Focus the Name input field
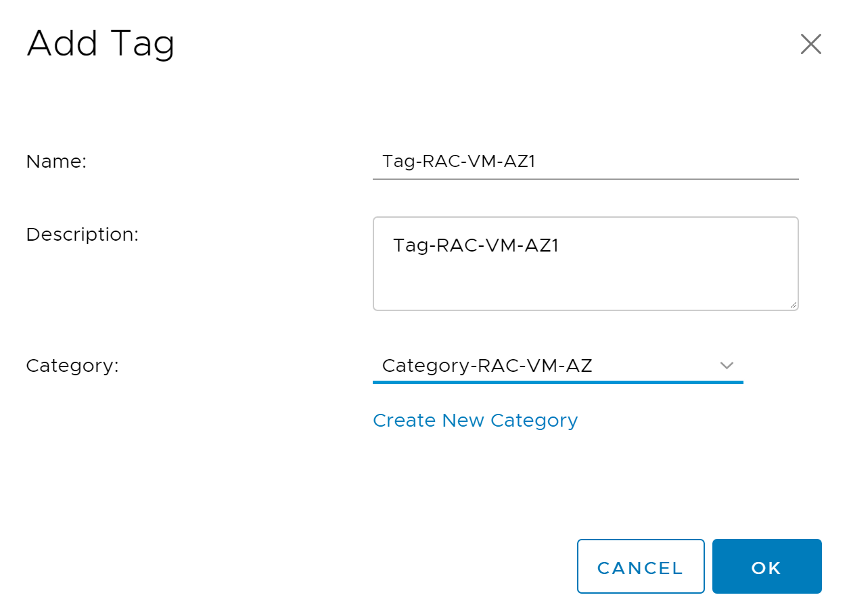 click(x=585, y=162)
